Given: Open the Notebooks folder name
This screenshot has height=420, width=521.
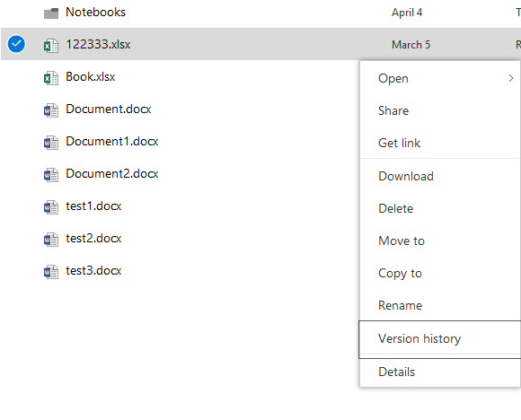Looking at the screenshot, I should click(96, 12).
